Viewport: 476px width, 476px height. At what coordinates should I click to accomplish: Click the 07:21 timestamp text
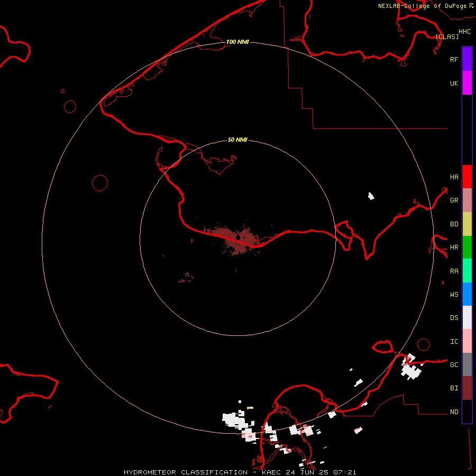click(x=344, y=472)
